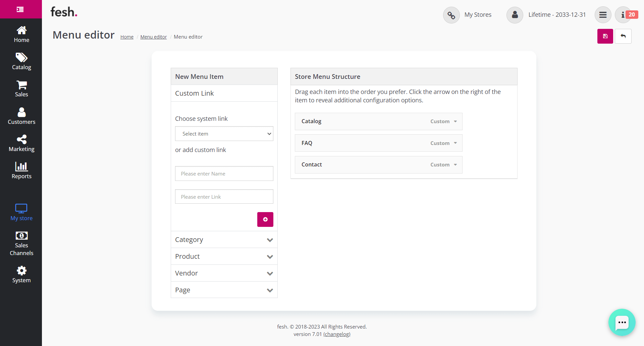Click the back arrow icon button

point(623,36)
